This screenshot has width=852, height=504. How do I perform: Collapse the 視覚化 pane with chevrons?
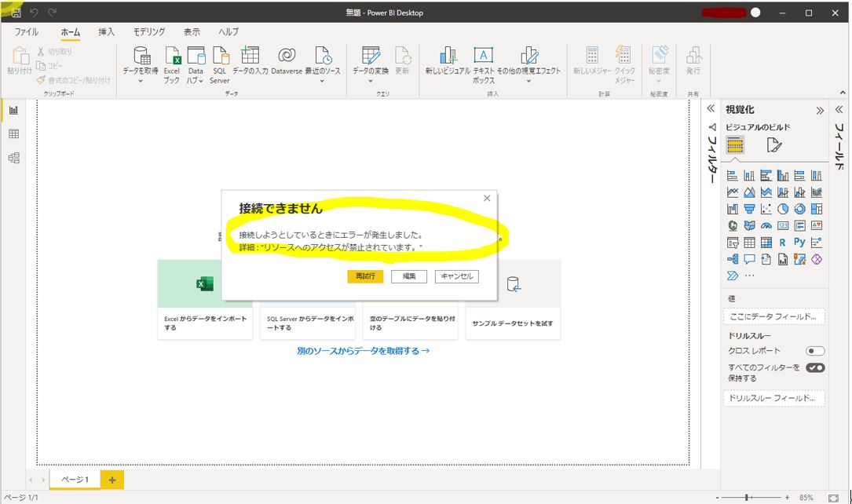pyautogui.click(x=820, y=111)
